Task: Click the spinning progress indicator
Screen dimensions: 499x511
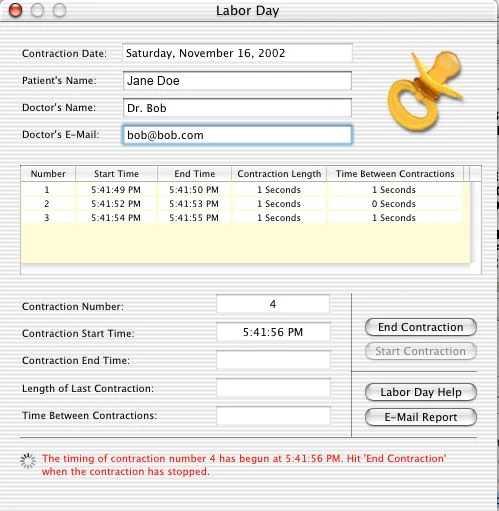Action: tap(28, 461)
